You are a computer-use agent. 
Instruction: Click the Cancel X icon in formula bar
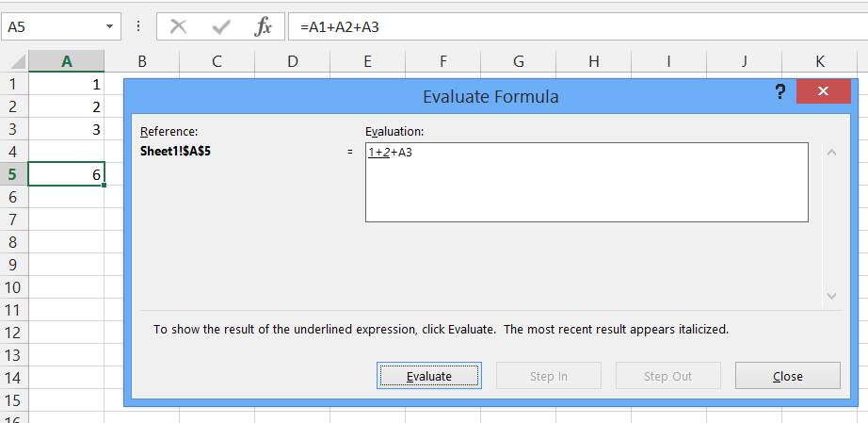pos(178,27)
